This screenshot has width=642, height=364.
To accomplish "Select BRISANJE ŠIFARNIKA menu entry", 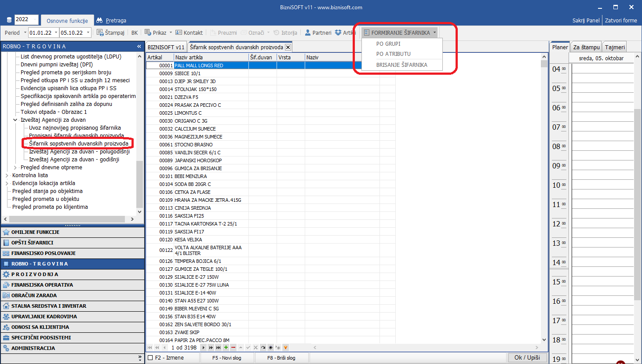I will 401,65.
